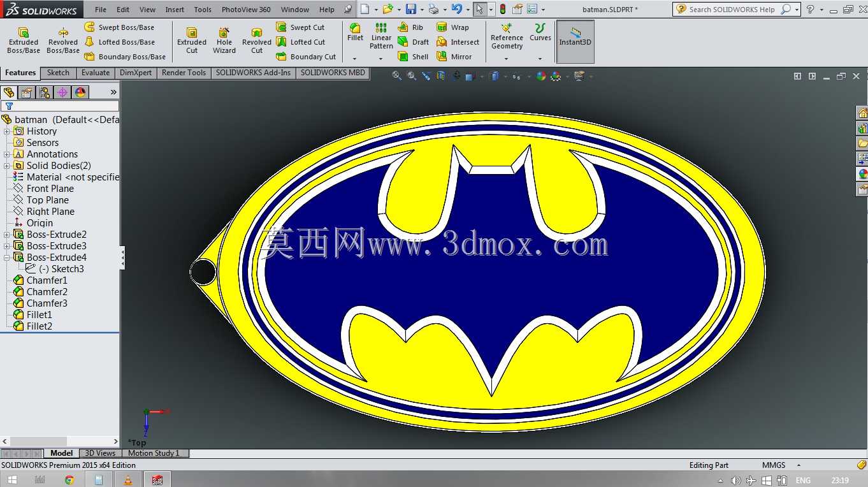This screenshot has width=868, height=487.
Task: Open the Windows Start button
Action: point(12,480)
